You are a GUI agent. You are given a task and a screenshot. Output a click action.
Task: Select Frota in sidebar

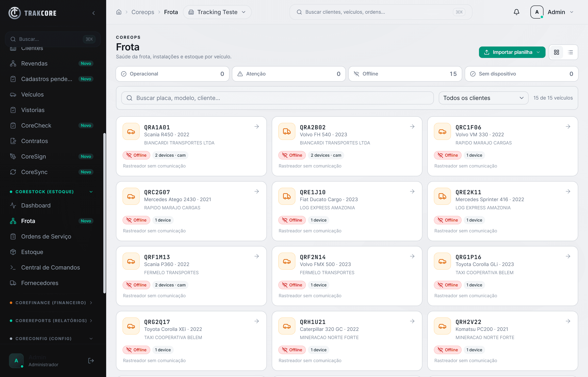(x=51, y=221)
